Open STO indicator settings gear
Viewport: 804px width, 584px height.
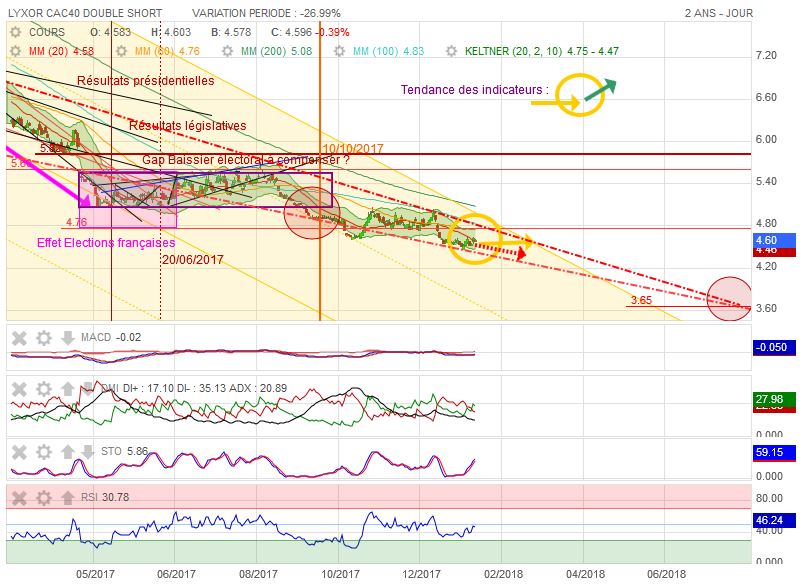point(44,452)
